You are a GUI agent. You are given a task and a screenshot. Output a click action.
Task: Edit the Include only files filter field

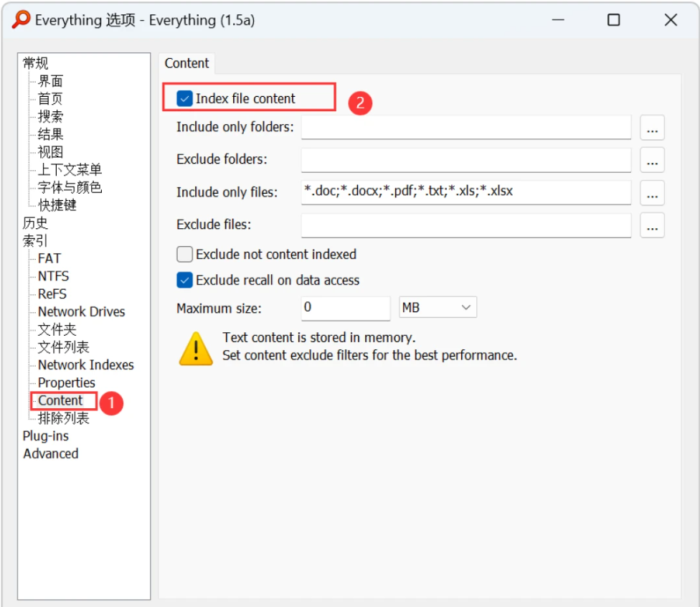point(466,192)
